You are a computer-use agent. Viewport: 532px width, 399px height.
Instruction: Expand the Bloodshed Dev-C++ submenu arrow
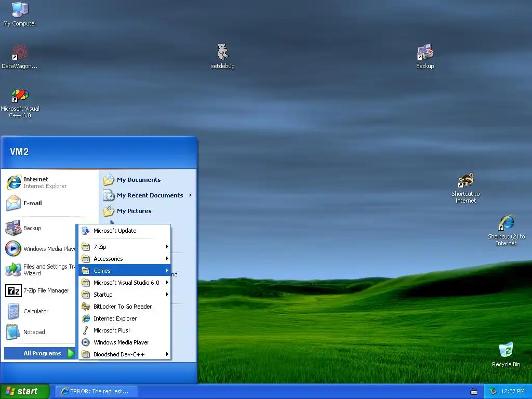167,354
